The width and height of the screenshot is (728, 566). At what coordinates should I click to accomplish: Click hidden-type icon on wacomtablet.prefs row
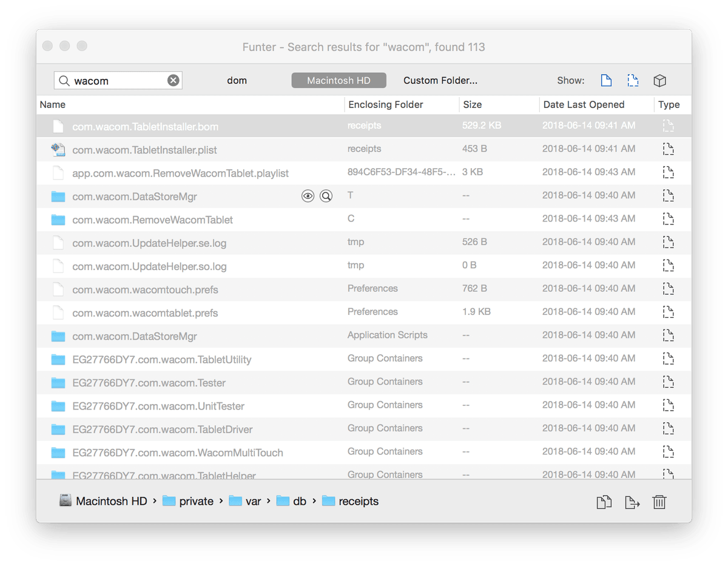[x=668, y=312]
